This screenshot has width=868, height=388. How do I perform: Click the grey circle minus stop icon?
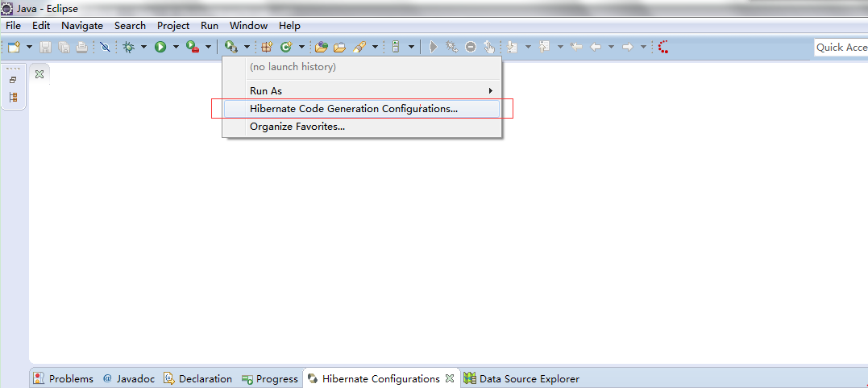[471, 47]
